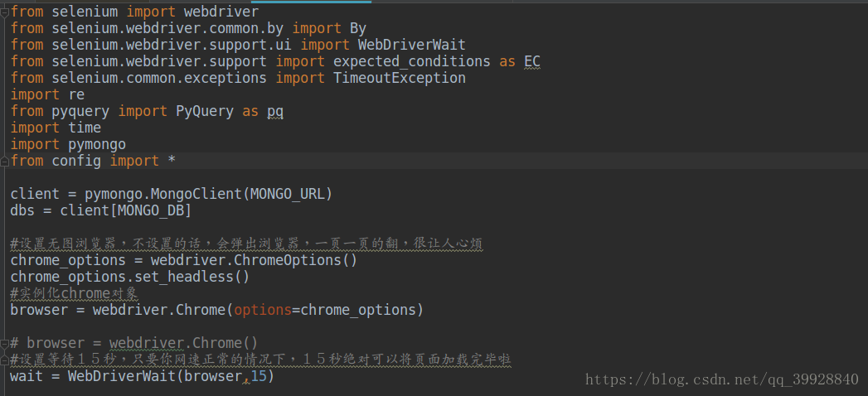Click the commented-out webdriver.Chrome() line
Viewport: 868px width, 396px height.
coord(134,344)
